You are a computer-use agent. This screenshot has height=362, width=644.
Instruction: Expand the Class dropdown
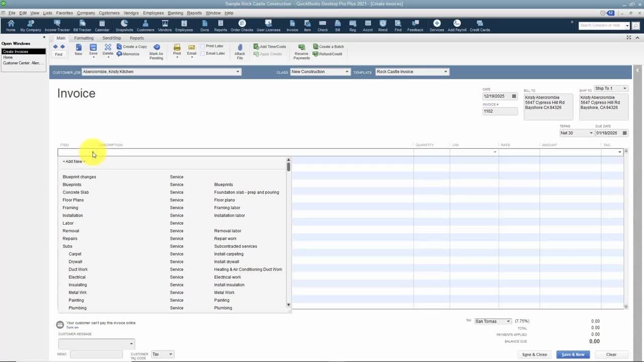[x=347, y=71]
